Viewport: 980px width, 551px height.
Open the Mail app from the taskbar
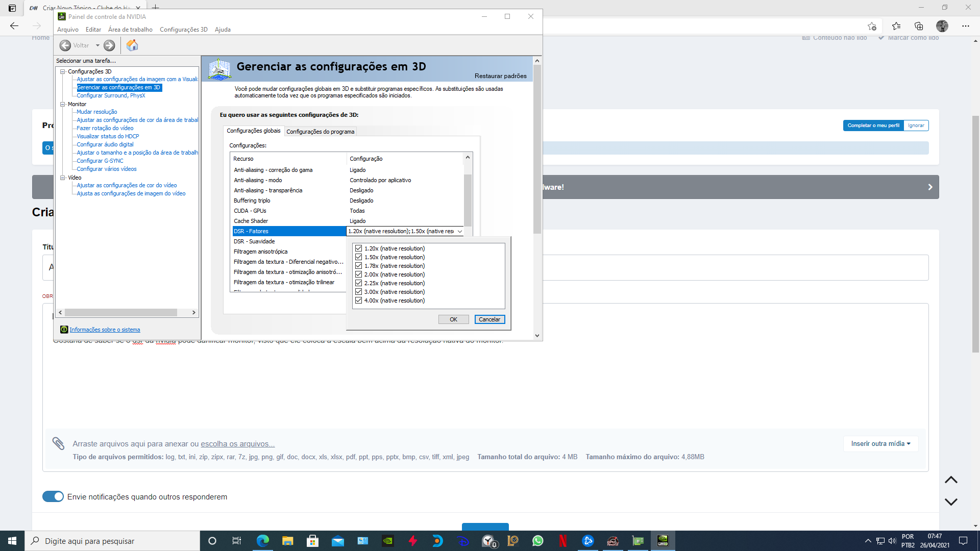[x=337, y=541]
